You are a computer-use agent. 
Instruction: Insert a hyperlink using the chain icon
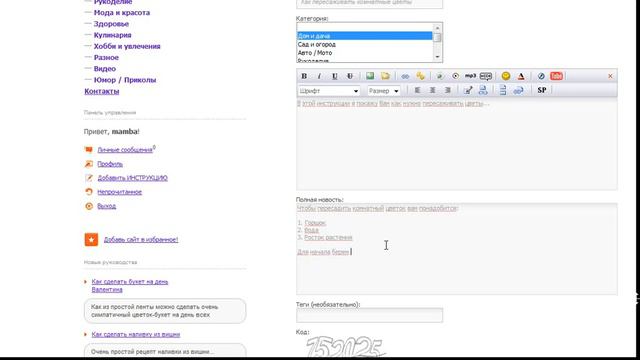(405, 76)
